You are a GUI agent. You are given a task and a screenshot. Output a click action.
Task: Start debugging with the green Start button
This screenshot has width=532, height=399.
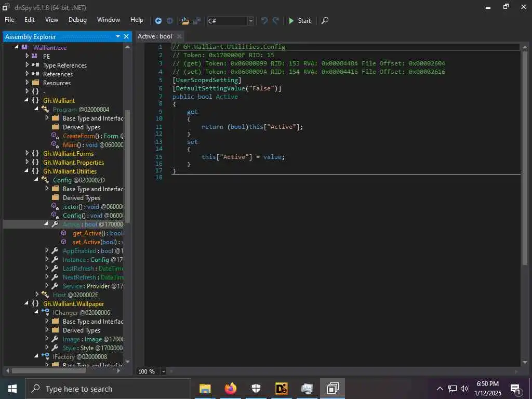click(x=300, y=21)
